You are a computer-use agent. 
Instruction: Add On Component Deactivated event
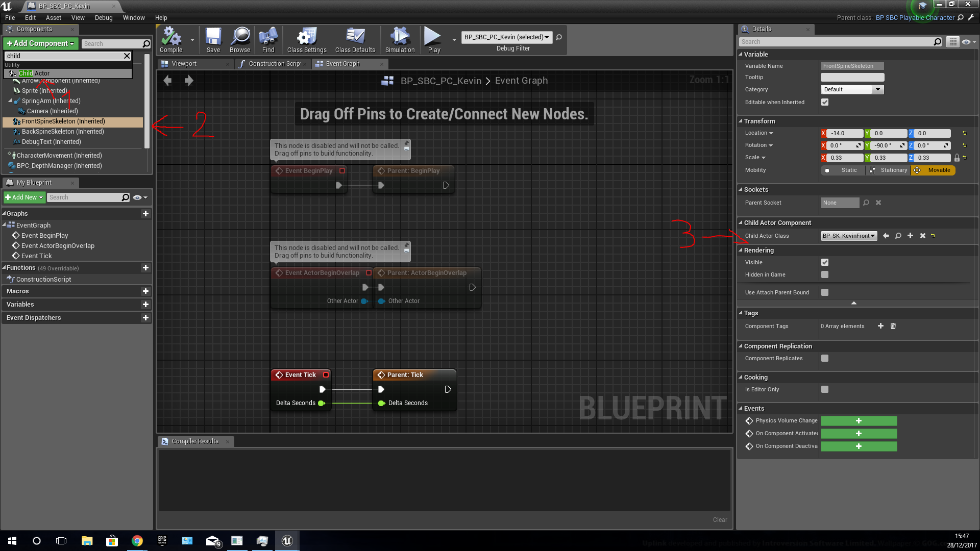click(x=859, y=446)
